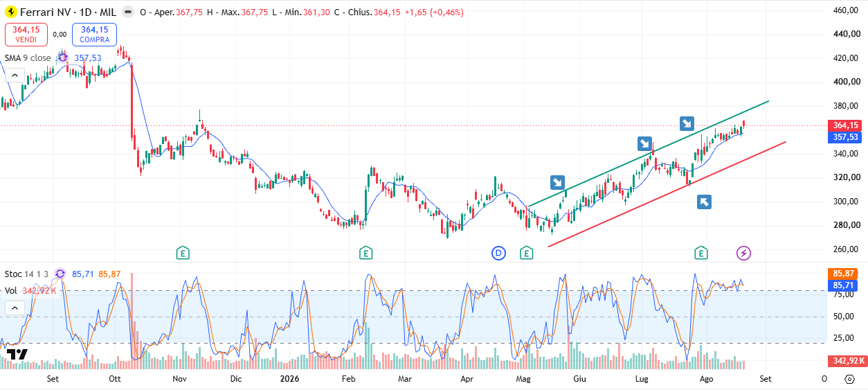Screen dimensions: 868x390
Task: Click the 320,00 price axis label
Action: 847,177
